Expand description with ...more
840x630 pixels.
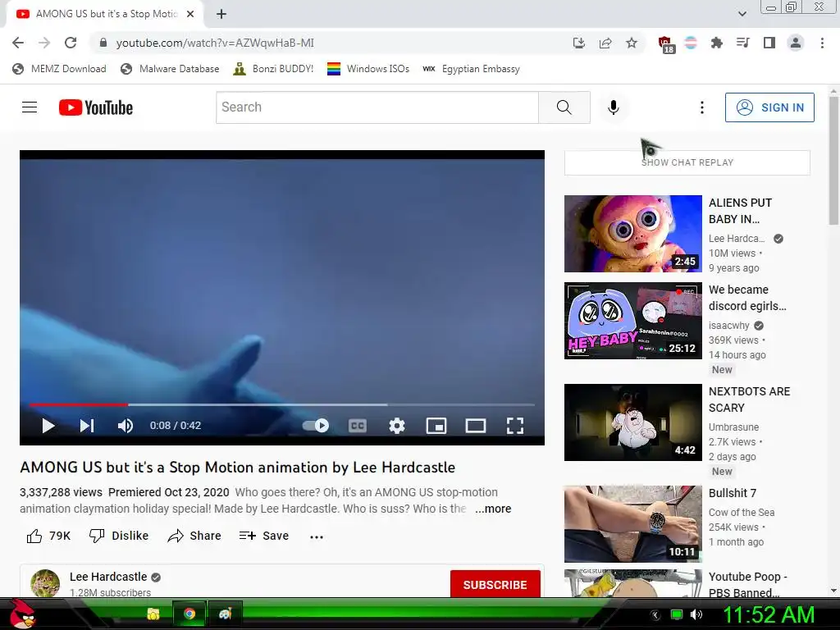pyautogui.click(x=493, y=509)
